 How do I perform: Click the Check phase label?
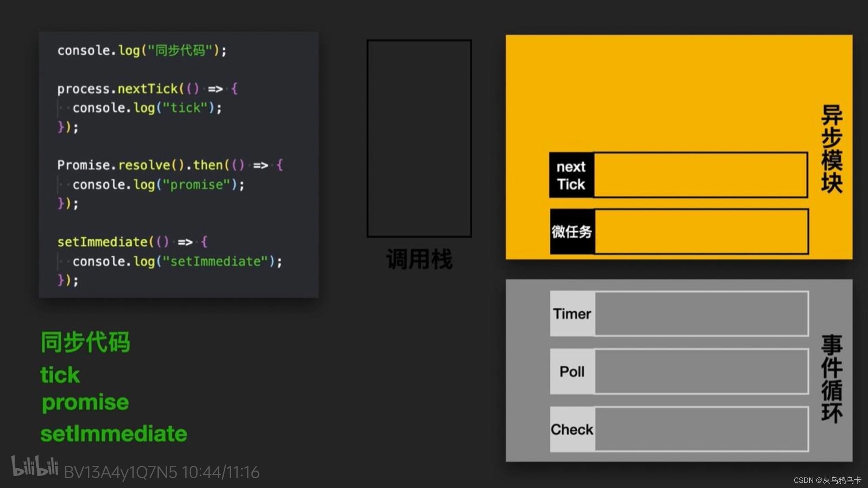tap(571, 429)
